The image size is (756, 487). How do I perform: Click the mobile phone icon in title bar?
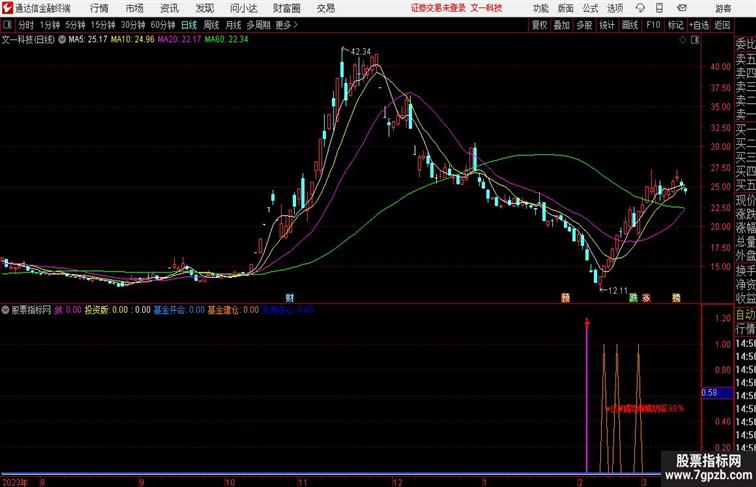tap(659, 8)
